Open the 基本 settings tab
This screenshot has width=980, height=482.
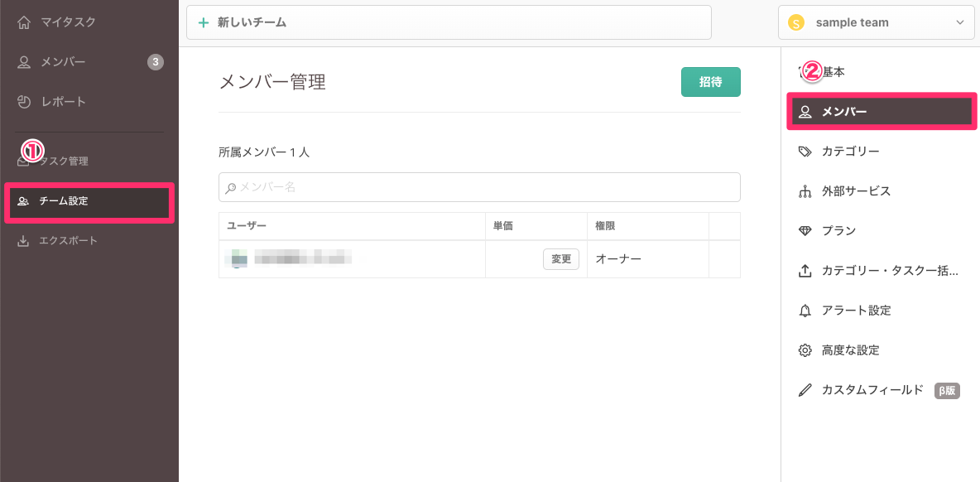833,72
